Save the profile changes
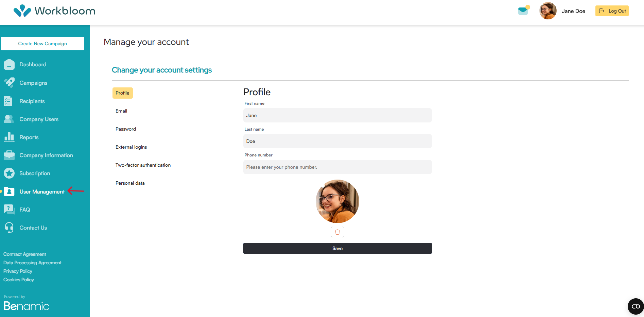Viewport: 644px width, 317px height. tap(337, 248)
